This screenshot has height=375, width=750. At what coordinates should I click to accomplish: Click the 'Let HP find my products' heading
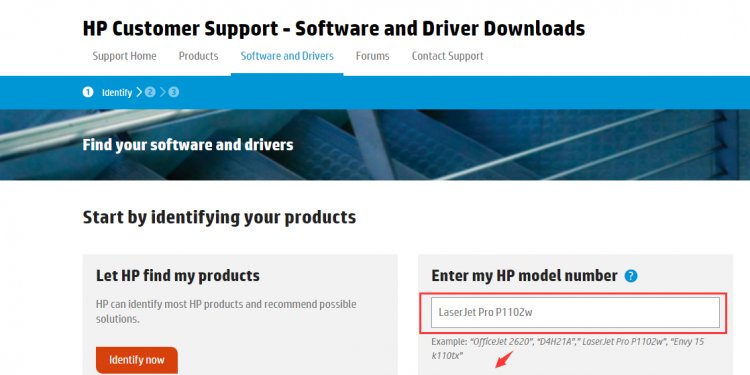[x=178, y=276]
